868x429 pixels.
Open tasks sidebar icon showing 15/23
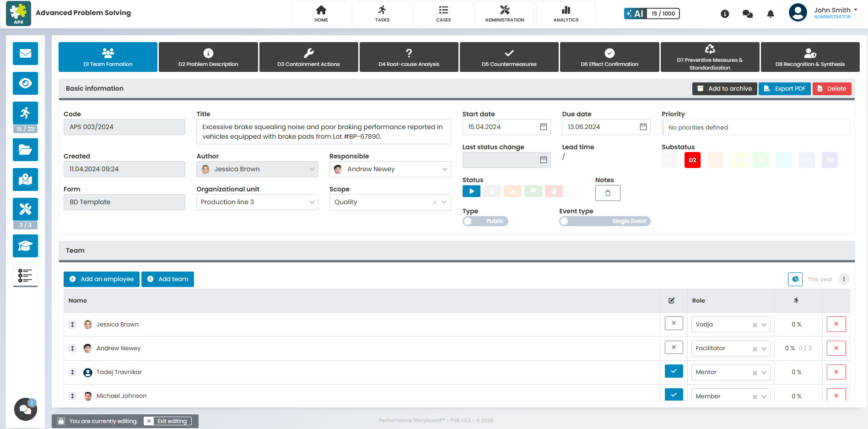pyautogui.click(x=25, y=113)
